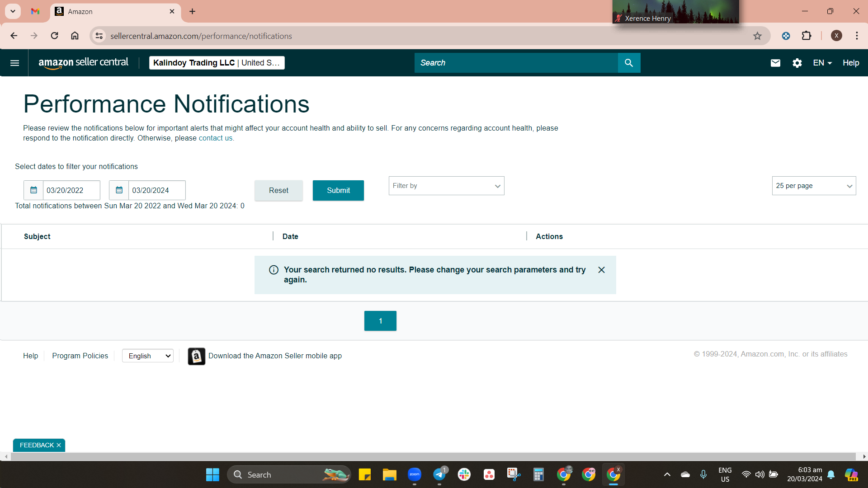Click the search magnifier button
This screenshot has height=488, width=868.
629,63
